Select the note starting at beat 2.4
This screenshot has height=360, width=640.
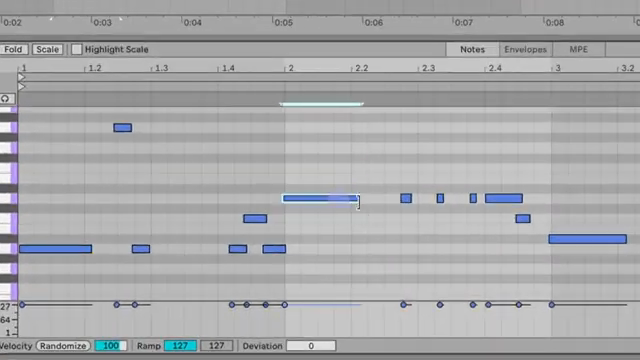point(504,198)
